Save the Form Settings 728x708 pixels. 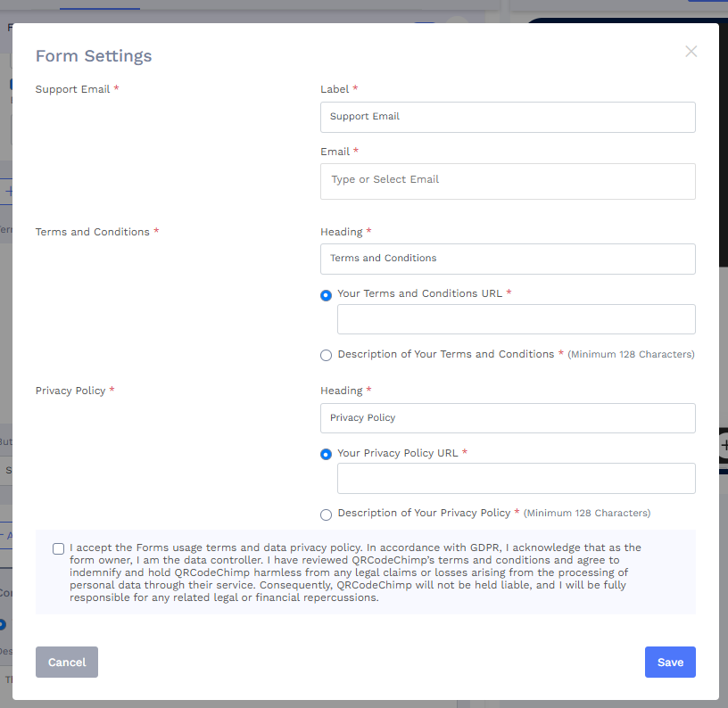(x=670, y=662)
